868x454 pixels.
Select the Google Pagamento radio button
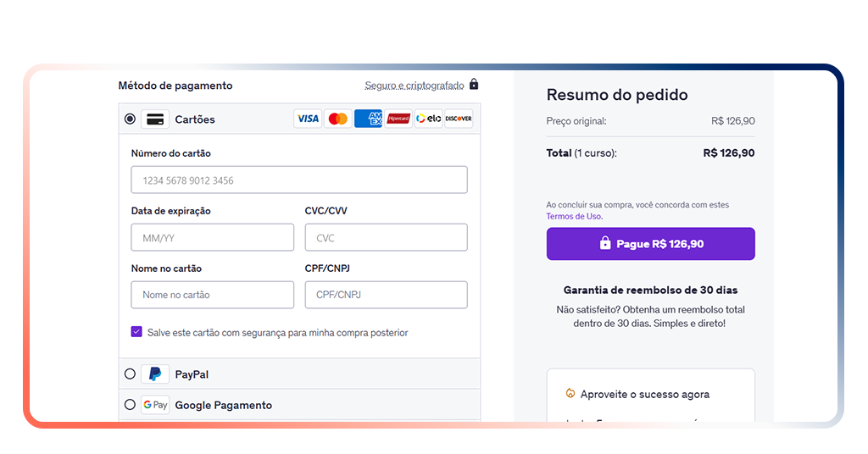pos(130,405)
